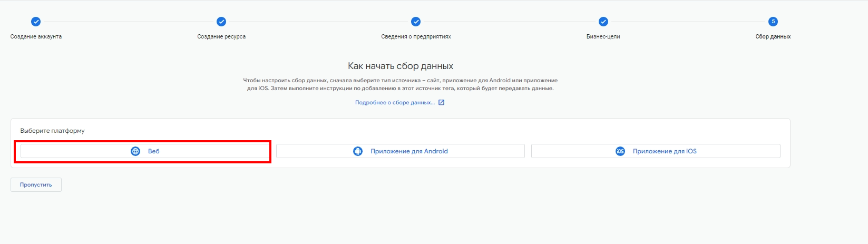Go to Создание ресурса step label
The image size is (868, 244).
point(221,37)
